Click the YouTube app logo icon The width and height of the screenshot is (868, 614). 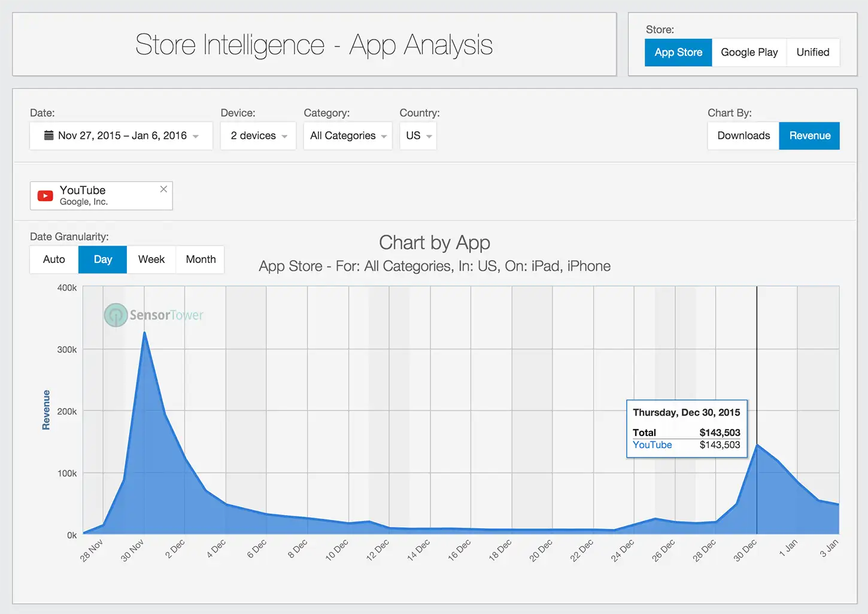point(45,196)
